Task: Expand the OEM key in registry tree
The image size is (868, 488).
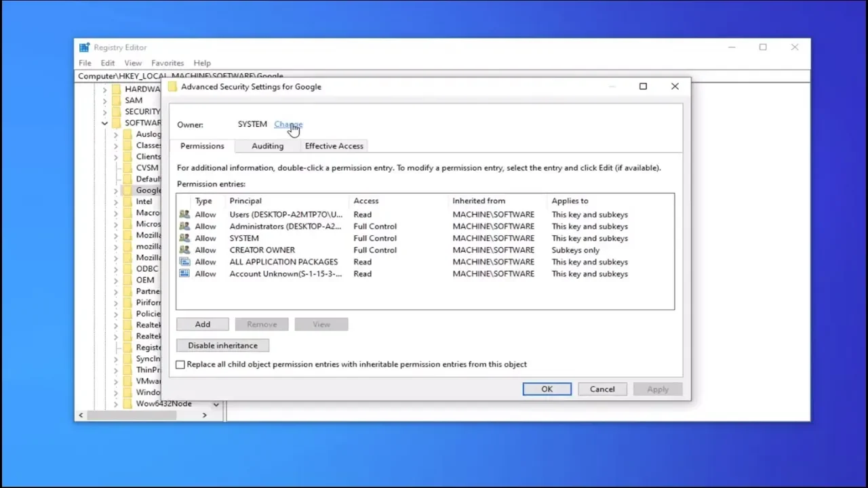Action: (x=115, y=280)
